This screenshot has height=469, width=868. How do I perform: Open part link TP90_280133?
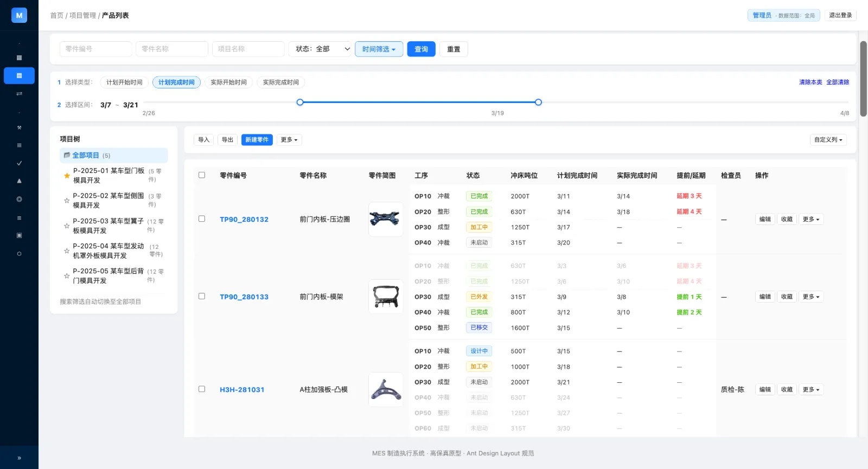(244, 297)
